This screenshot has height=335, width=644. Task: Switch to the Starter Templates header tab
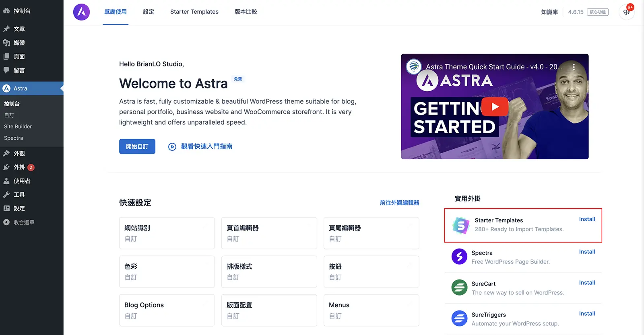pos(194,12)
